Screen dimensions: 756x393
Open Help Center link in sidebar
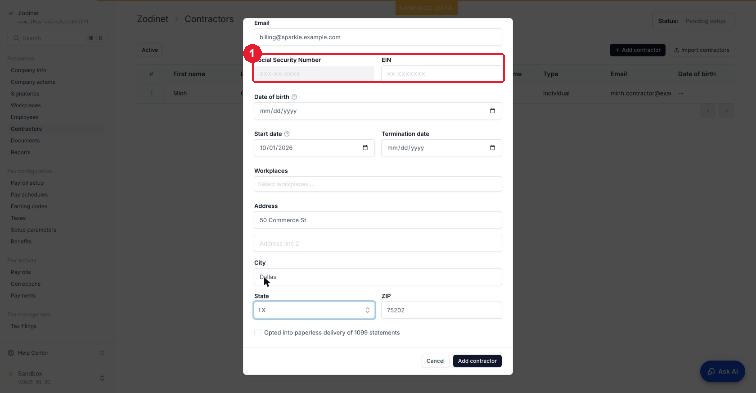pos(33,353)
